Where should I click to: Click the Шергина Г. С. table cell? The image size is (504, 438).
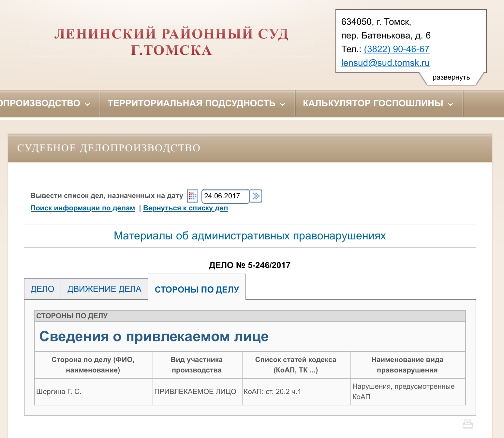(x=94, y=392)
